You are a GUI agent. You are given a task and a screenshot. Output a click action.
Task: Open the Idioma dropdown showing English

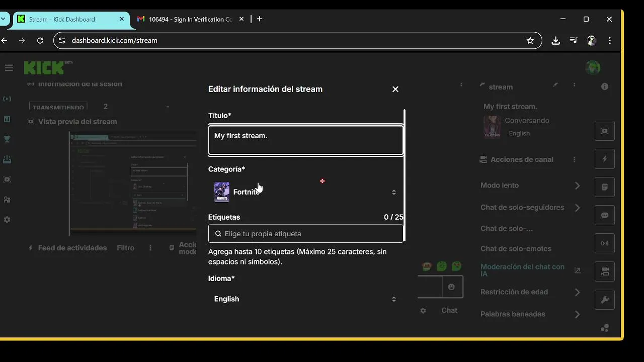(x=306, y=299)
